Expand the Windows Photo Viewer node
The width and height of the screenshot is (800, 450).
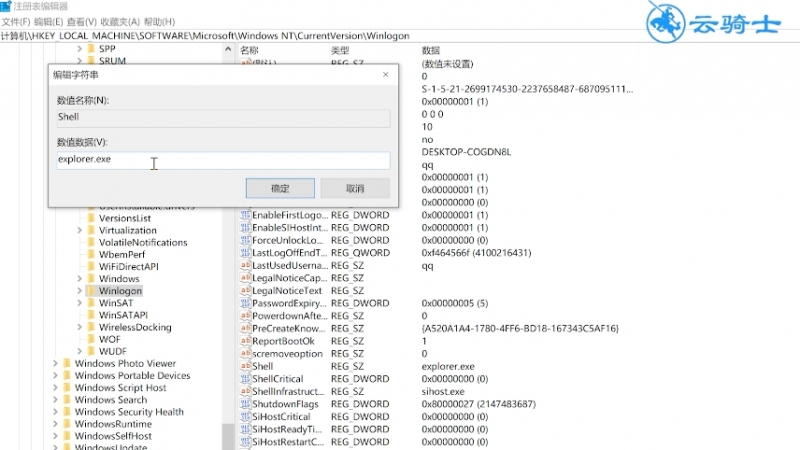pos(55,363)
